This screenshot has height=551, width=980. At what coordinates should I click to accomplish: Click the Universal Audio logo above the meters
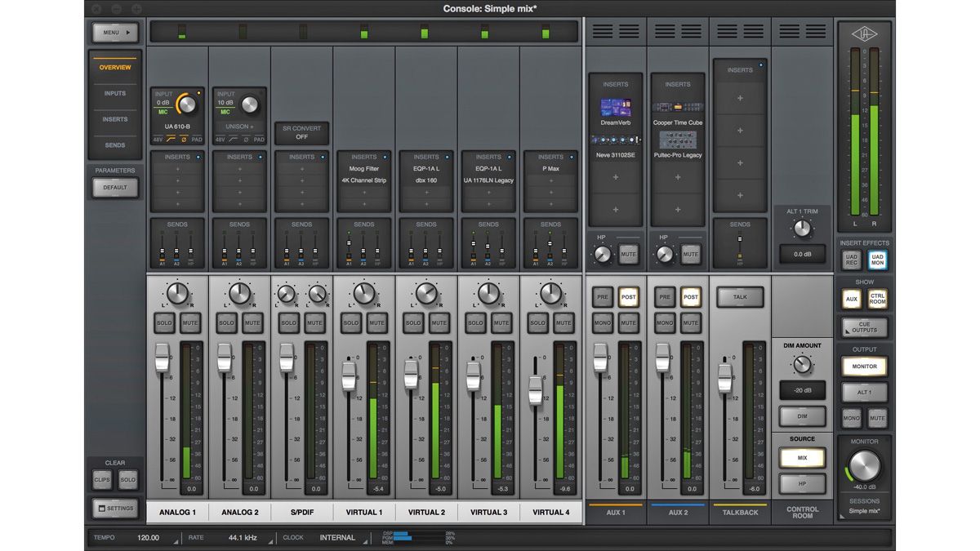click(x=864, y=33)
